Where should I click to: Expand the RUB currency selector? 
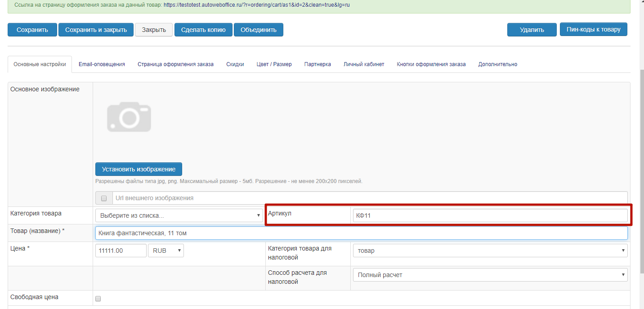tap(165, 251)
